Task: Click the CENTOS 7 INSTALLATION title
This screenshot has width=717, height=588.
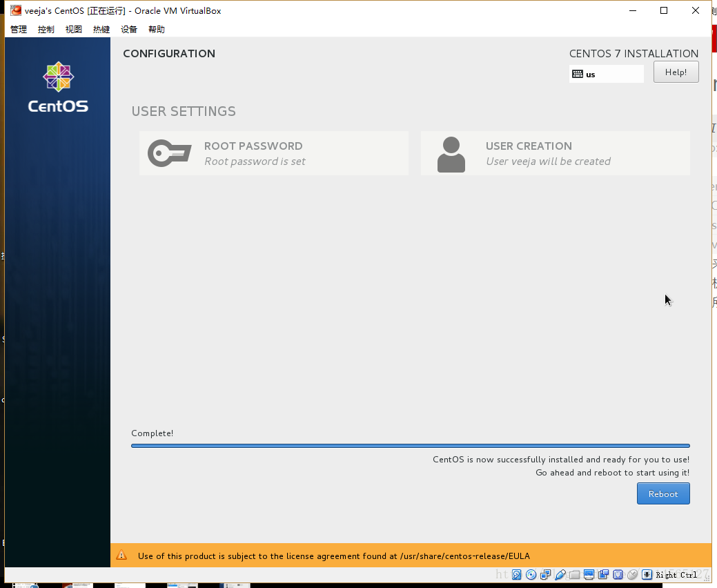Action: click(633, 54)
